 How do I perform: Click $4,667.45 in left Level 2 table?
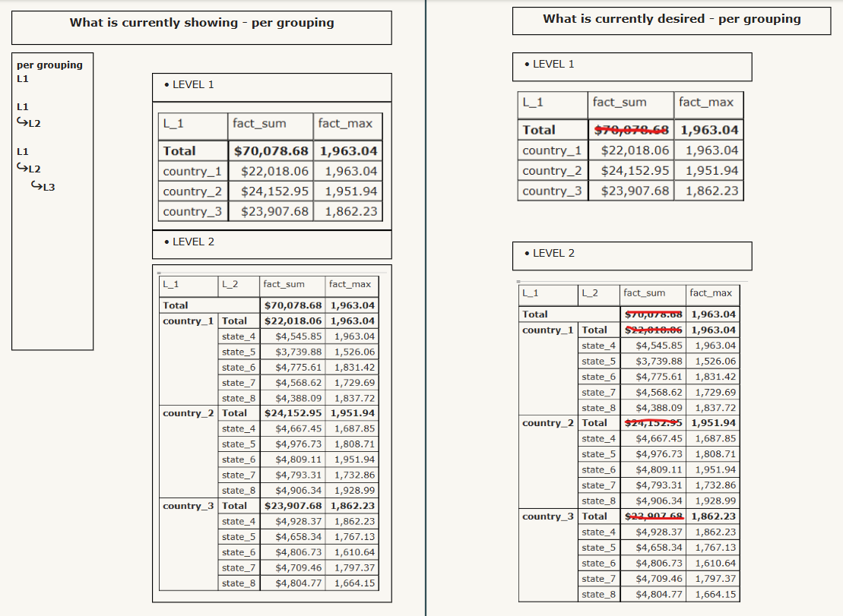[299, 428]
